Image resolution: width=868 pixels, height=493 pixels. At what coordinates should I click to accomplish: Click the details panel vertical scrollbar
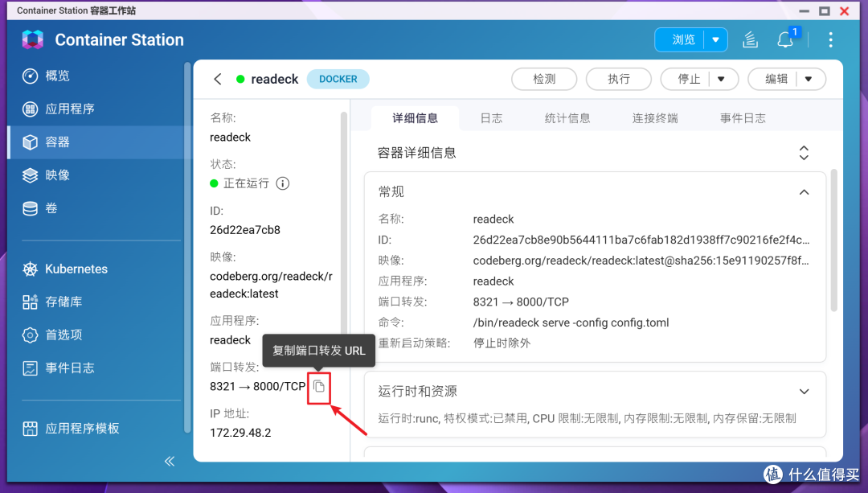click(x=833, y=240)
